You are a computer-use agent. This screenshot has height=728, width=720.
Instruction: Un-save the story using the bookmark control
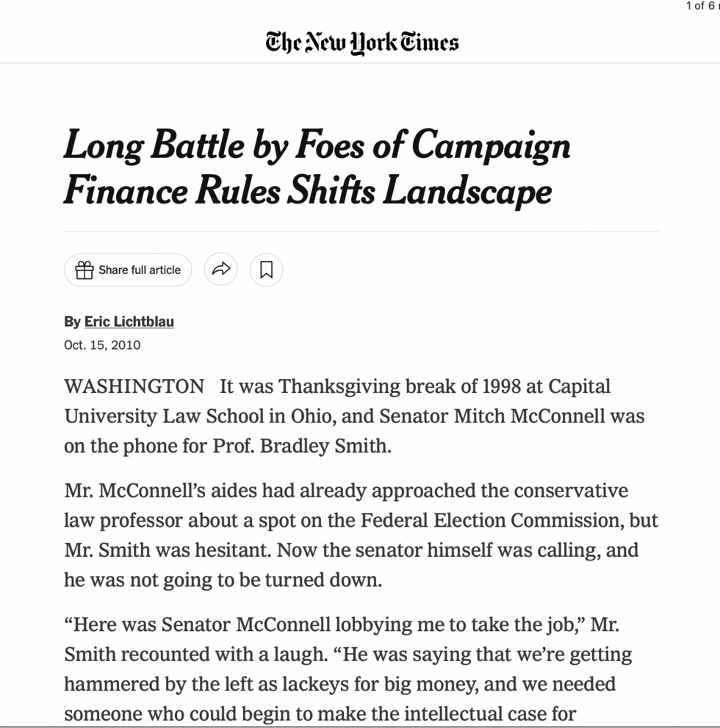click(x=266, y=270)
